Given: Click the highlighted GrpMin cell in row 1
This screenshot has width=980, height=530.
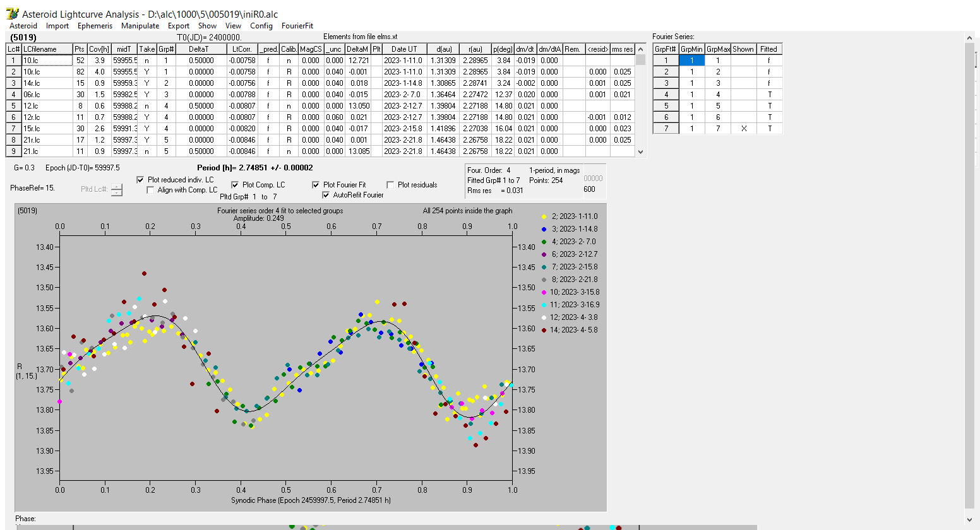Looking at the screenshot, I should 691,61.
